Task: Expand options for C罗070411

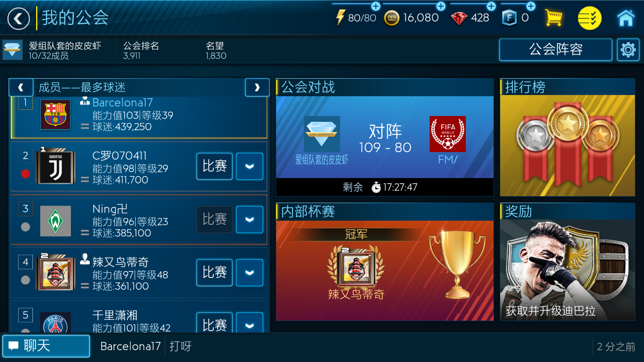Action: click(x=249, y=166)
